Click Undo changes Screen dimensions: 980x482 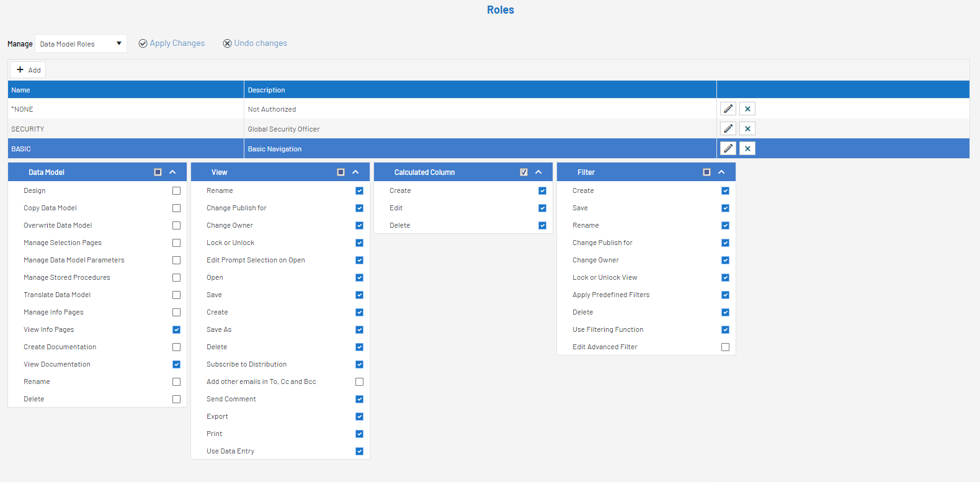(x=255, y=43)
